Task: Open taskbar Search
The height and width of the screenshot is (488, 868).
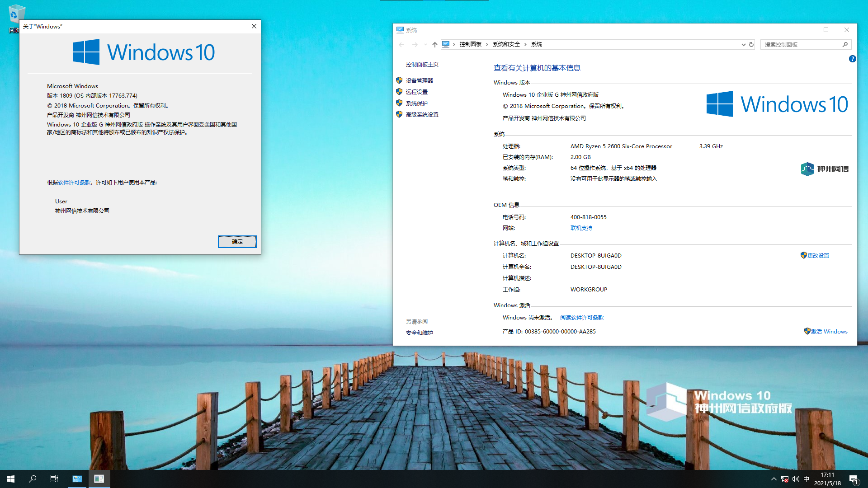Action: click(33, 479)
